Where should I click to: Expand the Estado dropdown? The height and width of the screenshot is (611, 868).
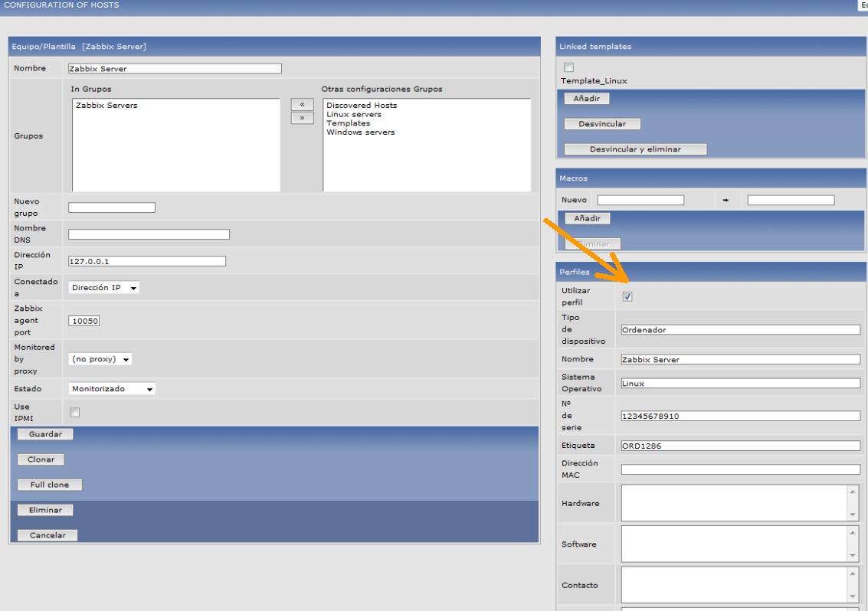pyautogui.click(x=112, y=388)
